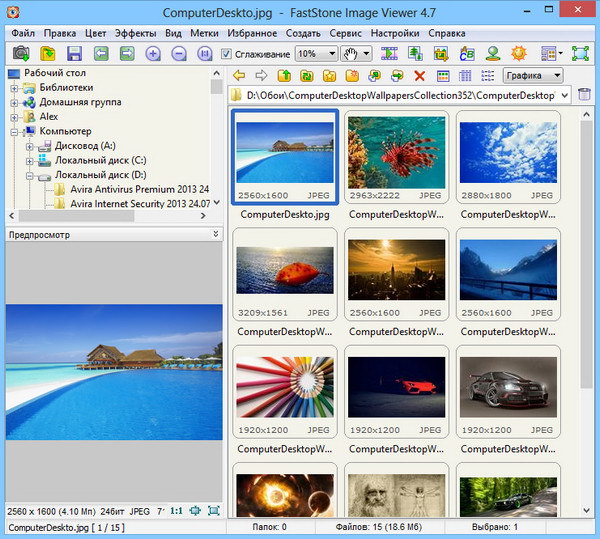Expand the Локальный диск (C:) tree node
The height and width of the screenshot is (539, 600).
click(30, 160)
